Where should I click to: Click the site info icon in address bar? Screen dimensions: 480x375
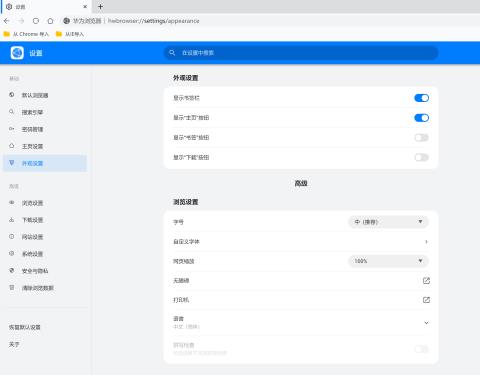pos(66,21)
